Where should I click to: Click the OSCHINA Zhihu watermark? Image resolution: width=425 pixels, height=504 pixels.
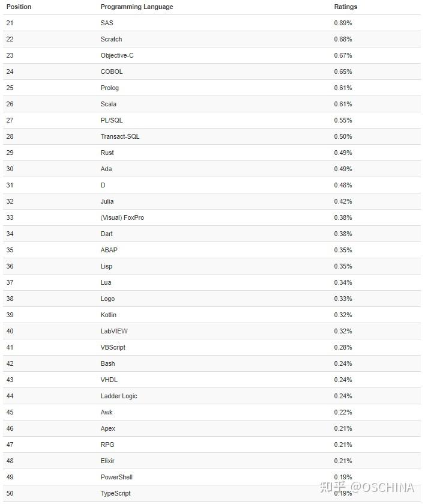point(367,487)
